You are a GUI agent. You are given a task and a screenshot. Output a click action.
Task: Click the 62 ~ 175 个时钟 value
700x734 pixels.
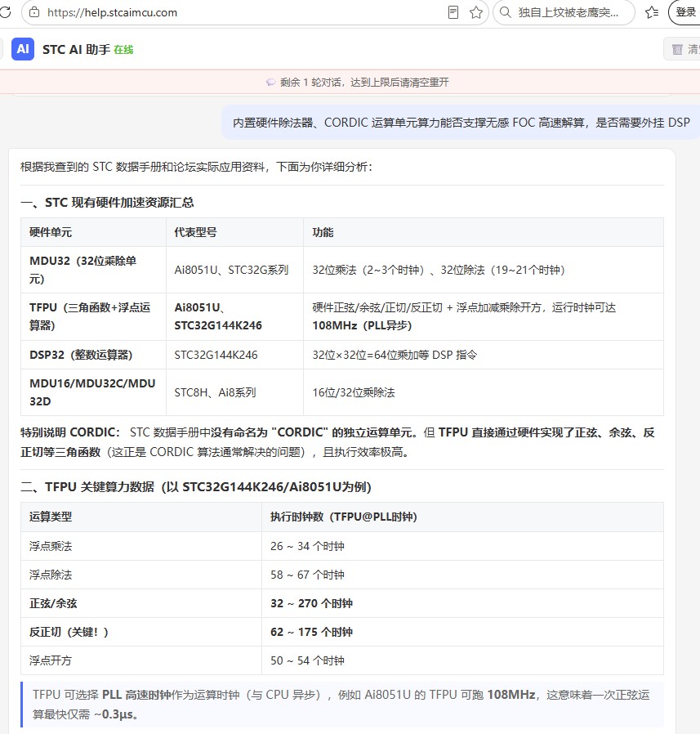tap(312, 632)
